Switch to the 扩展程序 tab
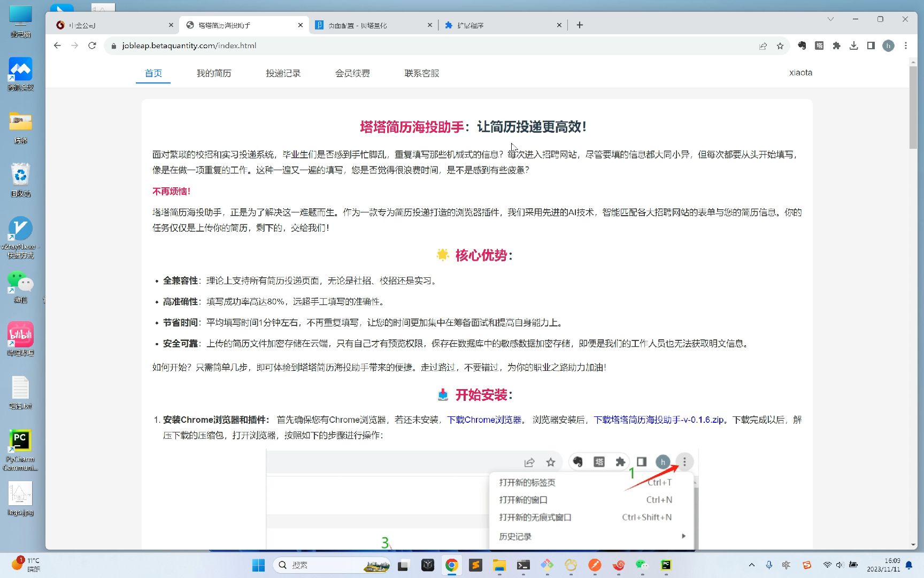The height and width of the screenshot is (578, 924). (x=503, y=25)
